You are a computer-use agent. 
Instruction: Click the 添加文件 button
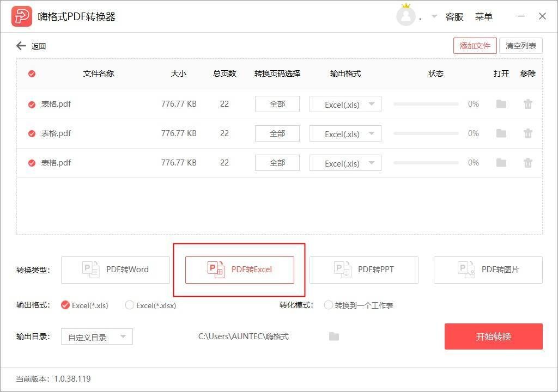[475, 46]
